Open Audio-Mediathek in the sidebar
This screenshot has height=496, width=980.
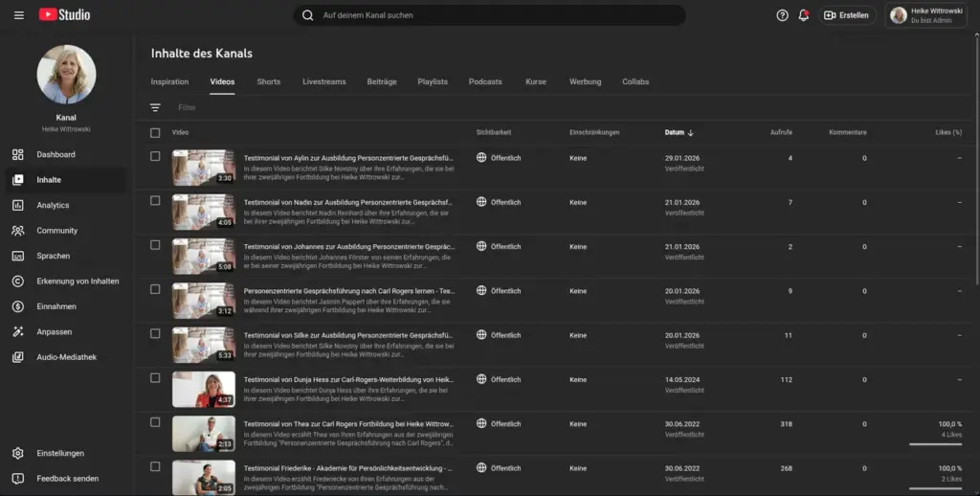66,357
